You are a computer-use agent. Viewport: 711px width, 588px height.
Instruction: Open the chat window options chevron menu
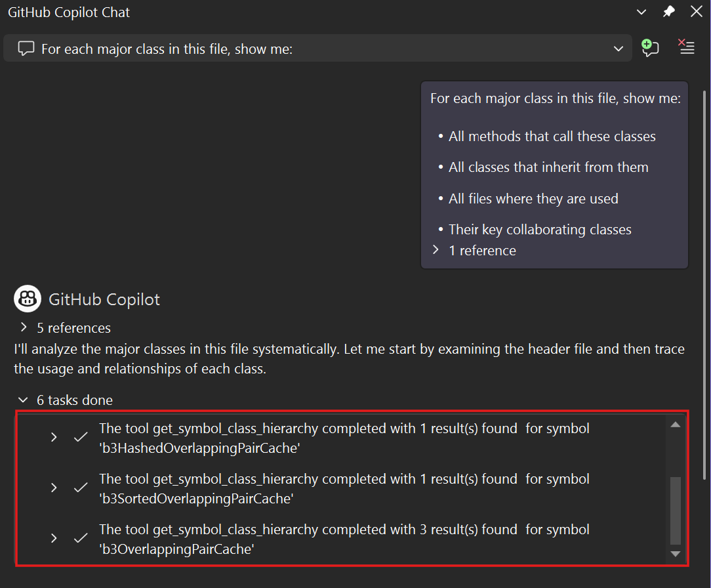pos(641,12)
